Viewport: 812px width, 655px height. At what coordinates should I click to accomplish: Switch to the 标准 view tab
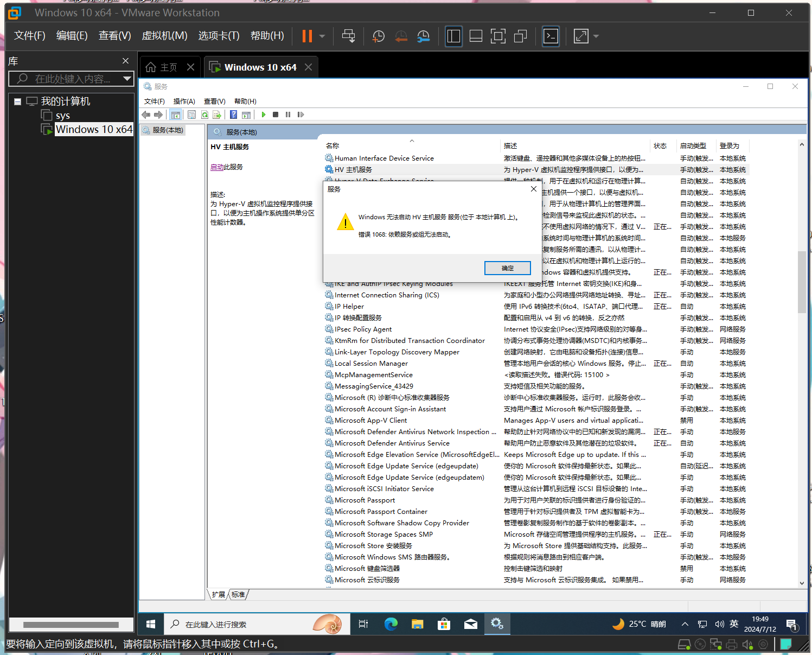point(238,595)
